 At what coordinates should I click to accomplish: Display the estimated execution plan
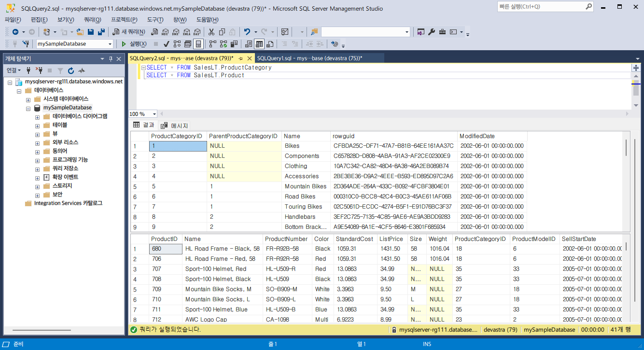[x=177, y=44]
